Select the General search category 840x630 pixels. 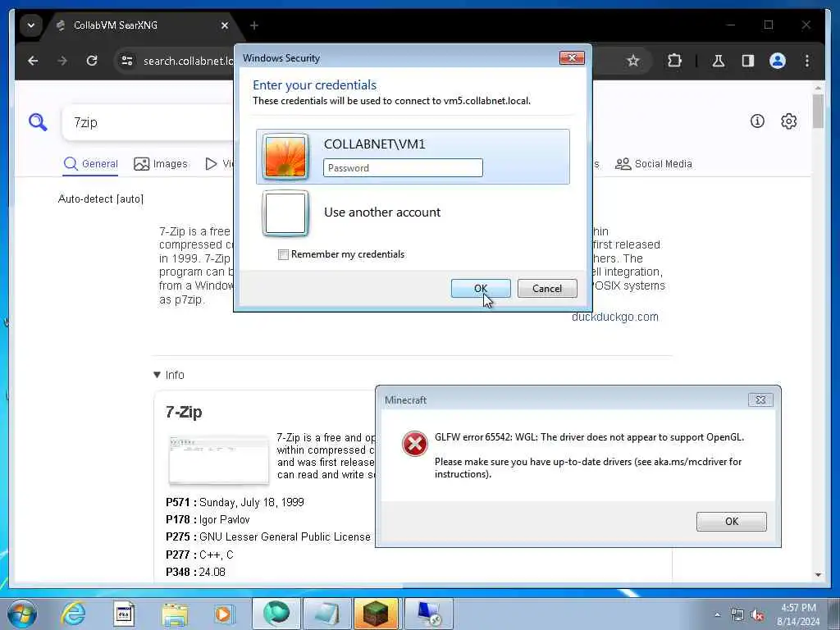click(91, 164)
